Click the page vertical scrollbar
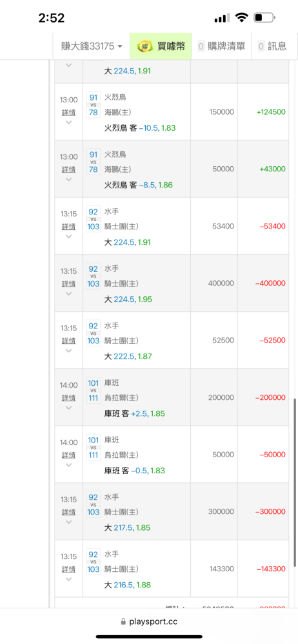 [x=295, y=483]
